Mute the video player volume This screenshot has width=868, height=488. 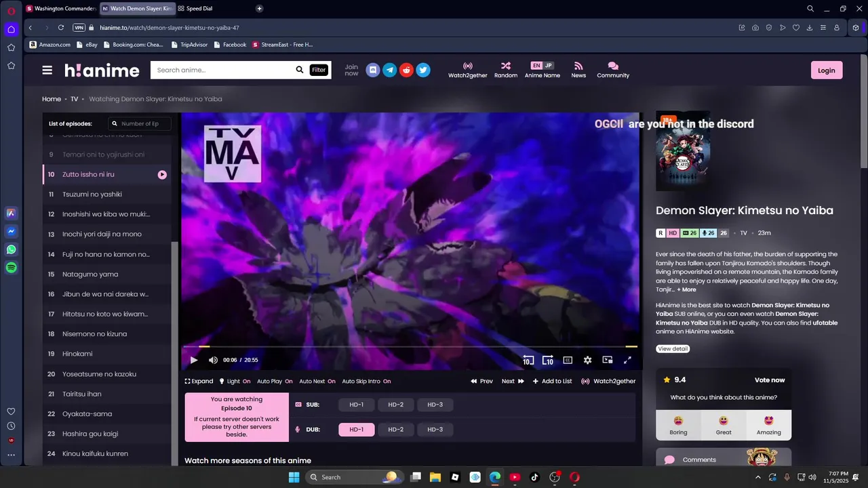point(213,360)
